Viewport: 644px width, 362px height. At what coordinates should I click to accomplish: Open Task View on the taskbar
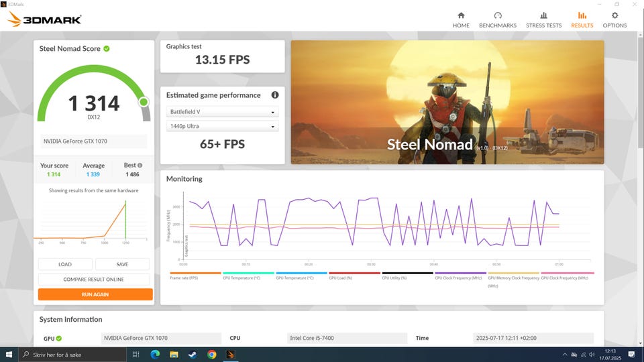(136, 355)
